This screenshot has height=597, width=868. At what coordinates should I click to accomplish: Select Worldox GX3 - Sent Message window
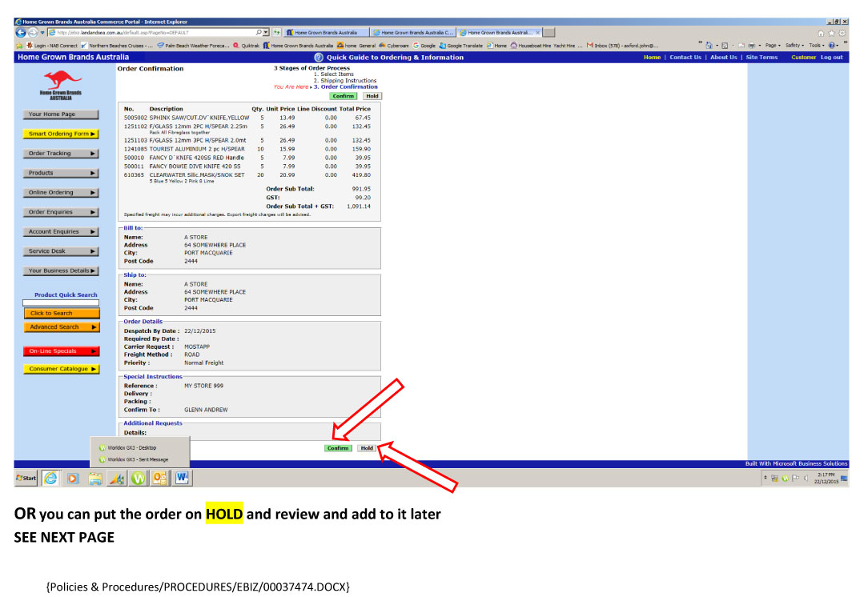coord(138,459)
